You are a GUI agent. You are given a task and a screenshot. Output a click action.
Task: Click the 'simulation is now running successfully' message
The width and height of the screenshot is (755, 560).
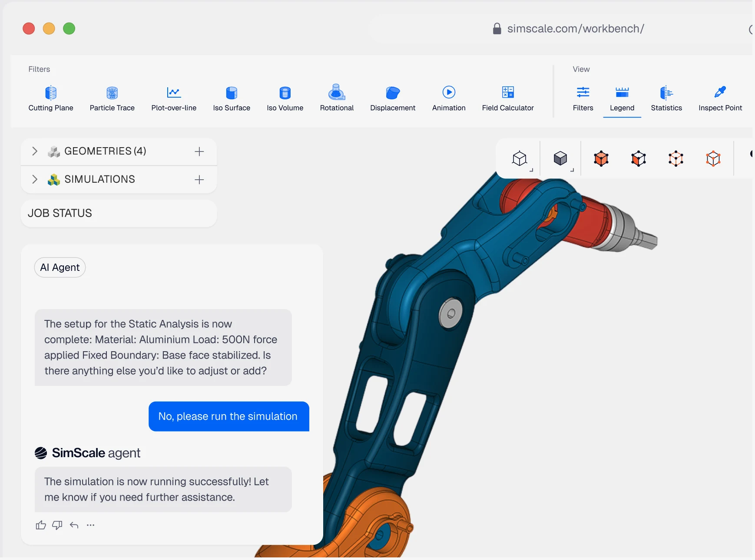coord(163,489)
